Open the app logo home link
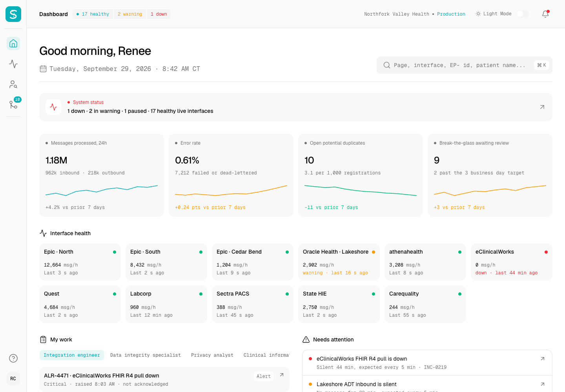The width and height of the screenshot is (565, 392). tap(13, 14)
